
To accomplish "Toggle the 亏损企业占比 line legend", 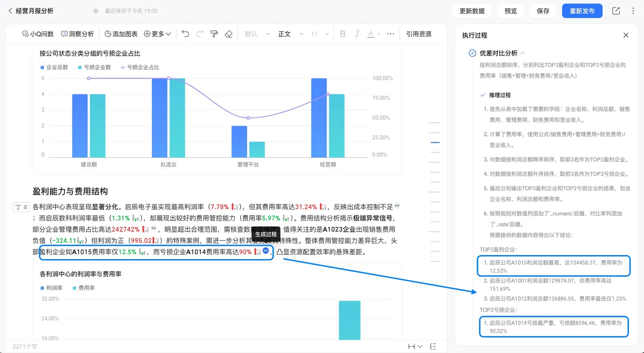I will click(x=140, y=67).
